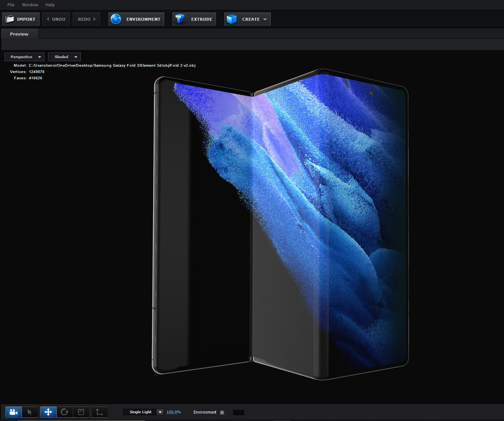Click the Environment globe icon
The width and height of the screenshot is (504, 421).
pos(116,19)
